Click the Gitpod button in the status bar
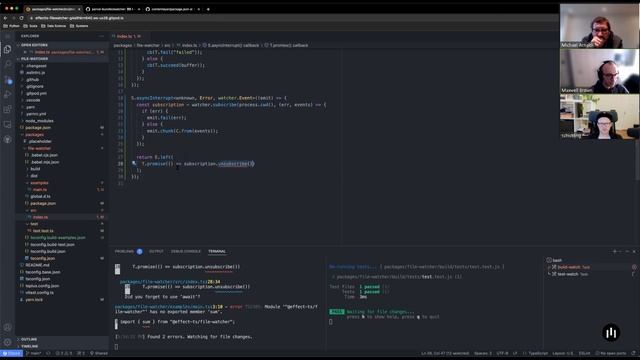The width and height of the screenshot is (640, 360). tap(11, 353)
